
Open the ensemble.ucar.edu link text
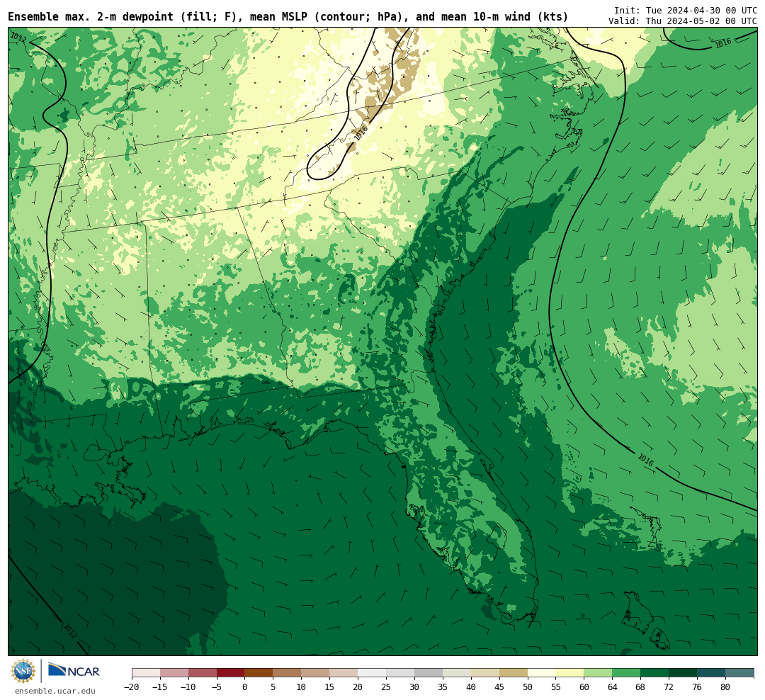(x=55, y=691)
